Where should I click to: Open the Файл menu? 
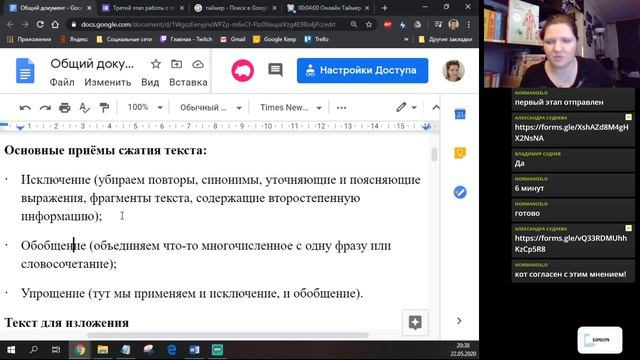click(x=62, y=82)
